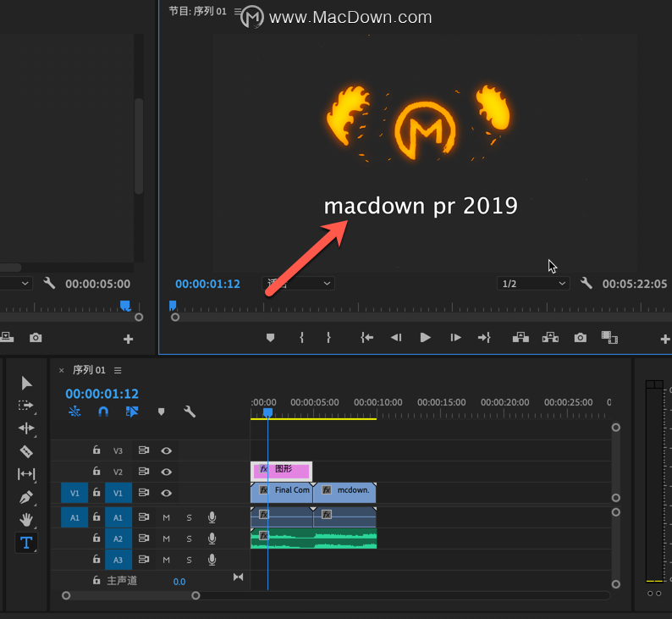Toggle lock on track V2
Viewport: 672px width, 619px height.
96,471
